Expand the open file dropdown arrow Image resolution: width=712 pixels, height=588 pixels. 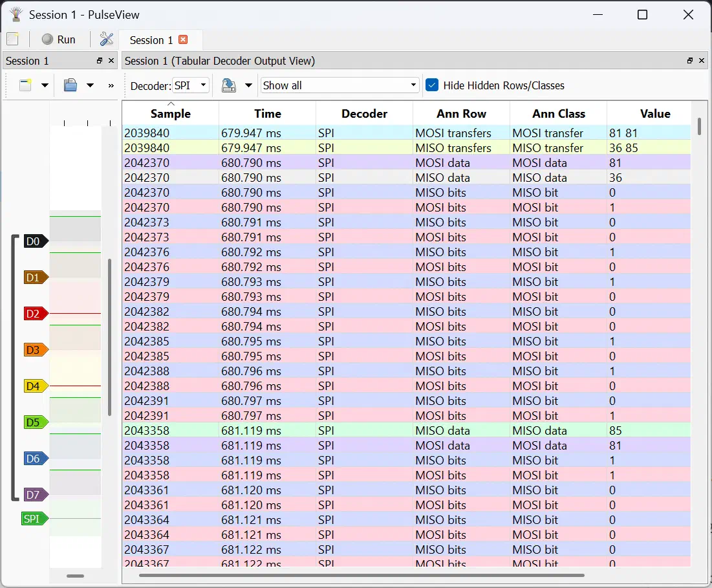click(x=91, y=85)
